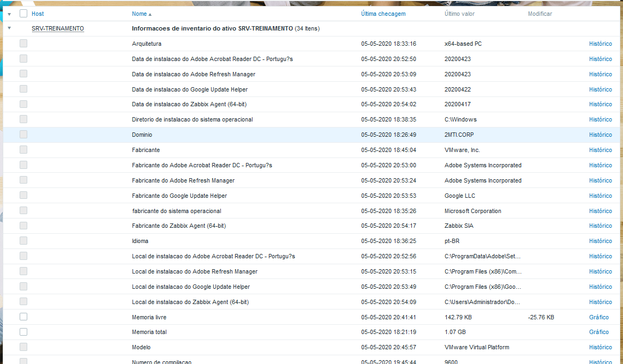Tick checkbox for Modelo row
Viewport: 623px width, 364px height.
click(x=23, y=347)
